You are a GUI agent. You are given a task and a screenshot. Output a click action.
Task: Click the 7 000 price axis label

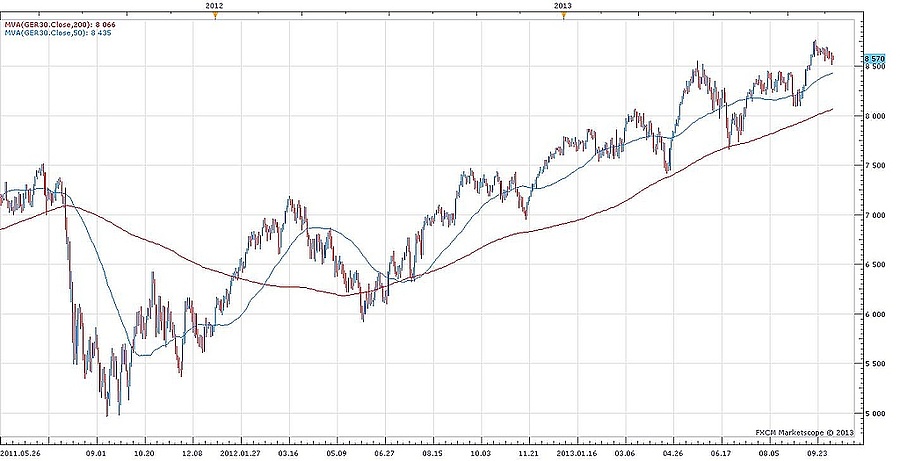(x=875, y=215)
